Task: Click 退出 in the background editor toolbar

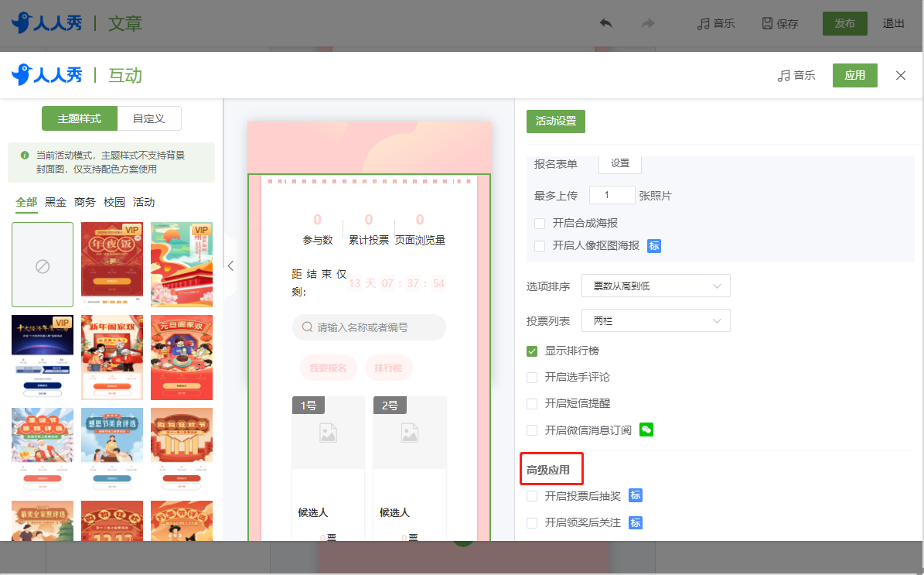Action: click(893, 23)
